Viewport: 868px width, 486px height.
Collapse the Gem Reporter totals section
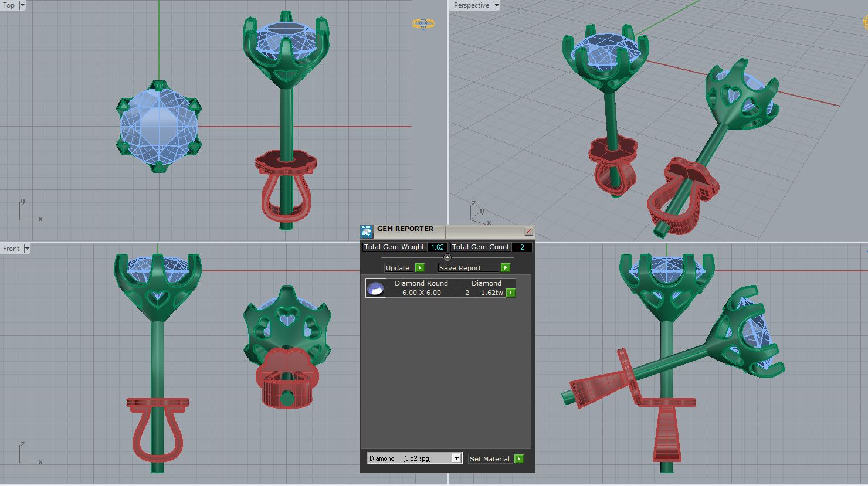[x=447, y=257]
